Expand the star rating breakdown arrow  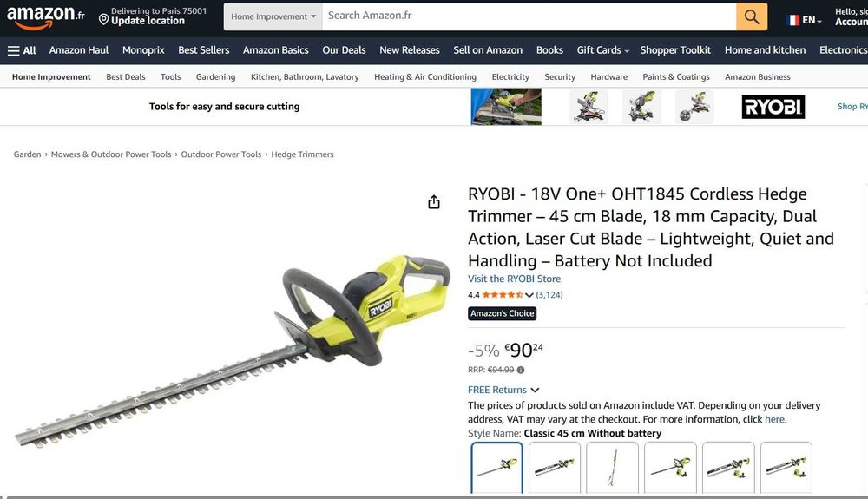tap(529, 295)
